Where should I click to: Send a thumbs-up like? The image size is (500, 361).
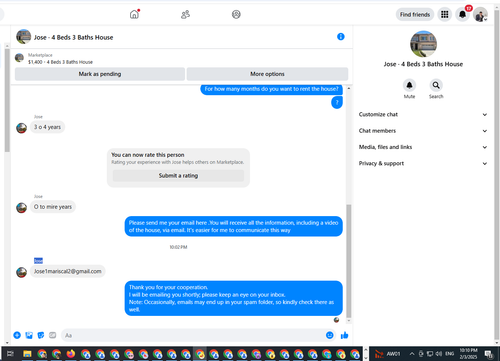click(x=344, y=335)
